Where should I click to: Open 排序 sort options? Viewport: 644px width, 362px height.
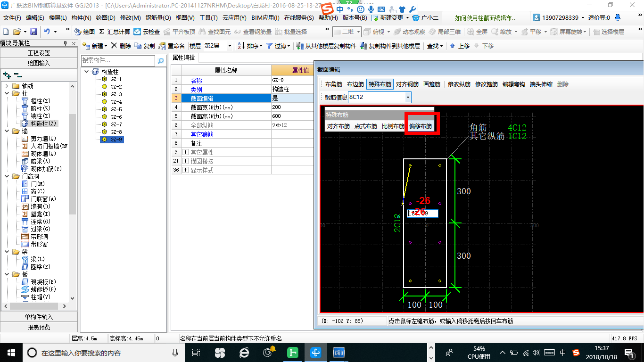coord(250,46)
